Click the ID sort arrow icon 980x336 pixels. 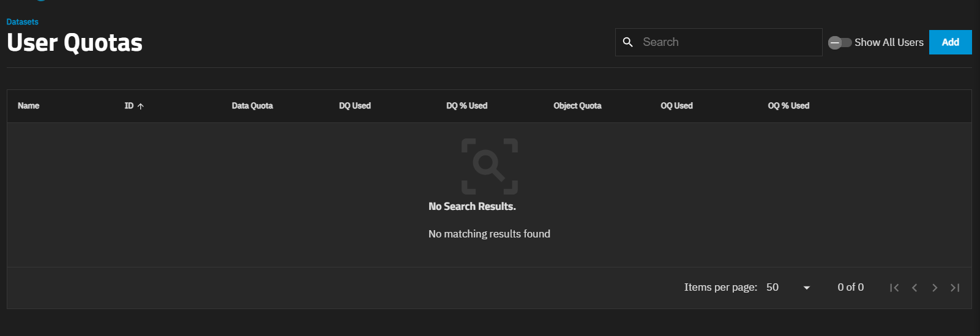[x=140, y=106]
